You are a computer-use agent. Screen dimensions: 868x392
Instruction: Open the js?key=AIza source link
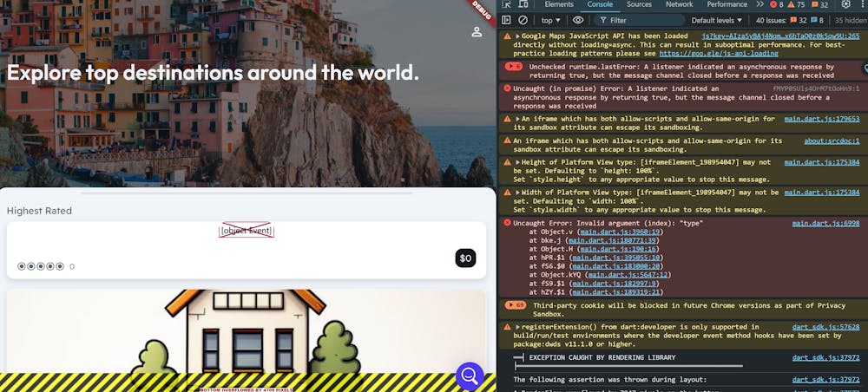point(780,36)
